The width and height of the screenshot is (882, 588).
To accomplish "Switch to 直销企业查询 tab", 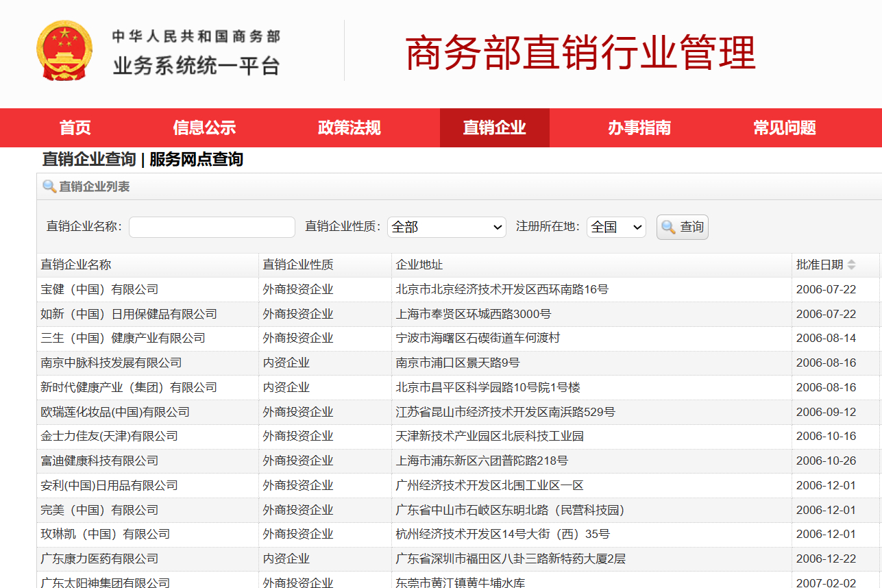I will point(89,160).
